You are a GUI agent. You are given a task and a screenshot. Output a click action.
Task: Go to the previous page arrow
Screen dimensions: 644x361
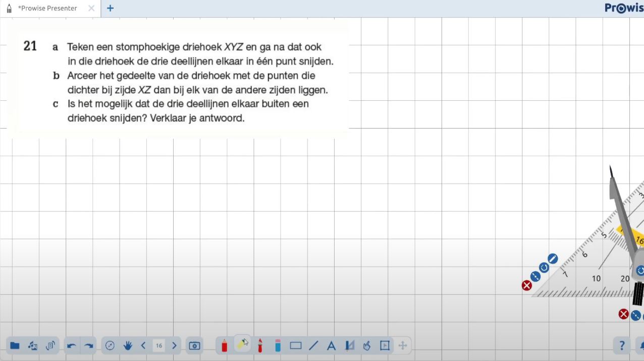pyautogui.click(x=143, y=345)
